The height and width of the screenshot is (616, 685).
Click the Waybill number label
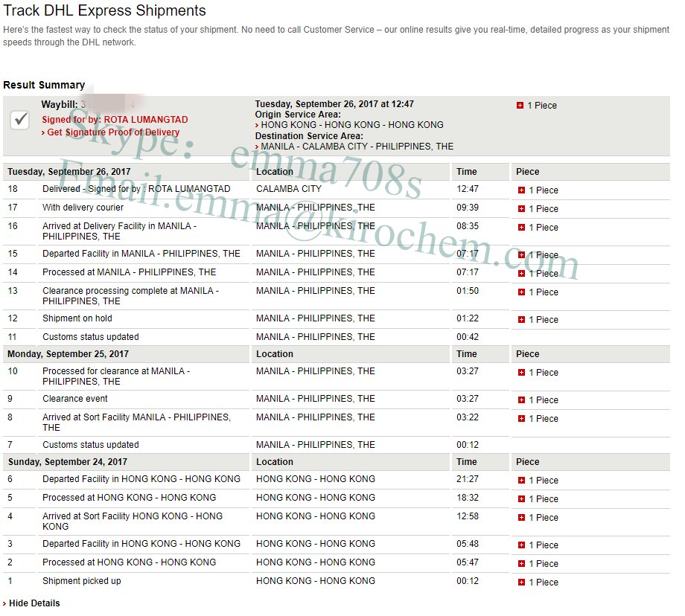coord(60,105)
